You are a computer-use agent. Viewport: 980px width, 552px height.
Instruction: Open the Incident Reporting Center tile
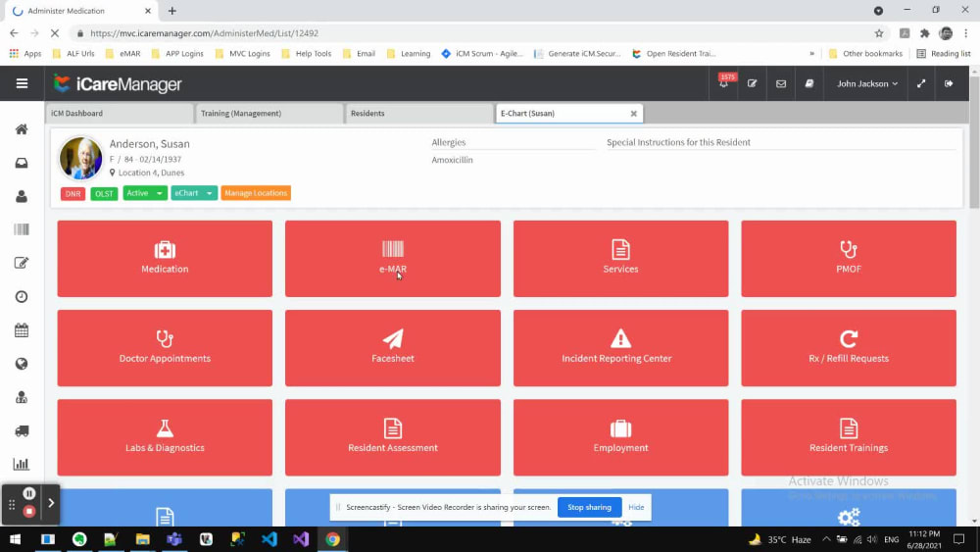click(x=620, y=348)
